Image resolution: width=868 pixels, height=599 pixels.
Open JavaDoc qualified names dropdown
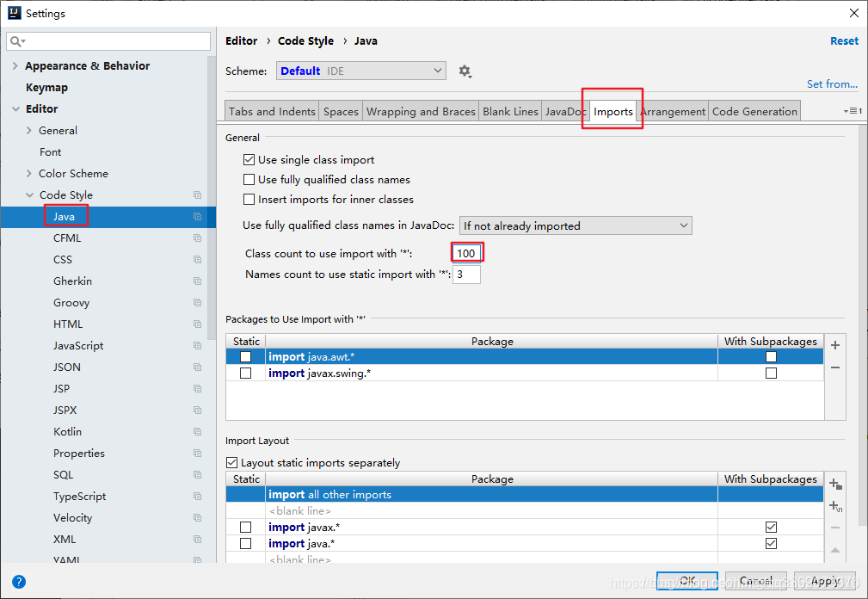click(x=576, y=225)
